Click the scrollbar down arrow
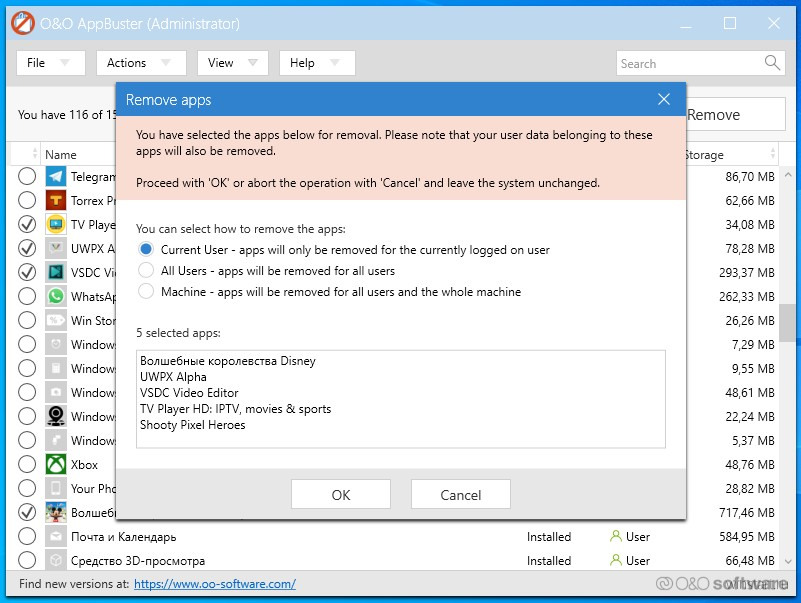Image resolution: width=801 pixels, height=603 pixels. pos(788,561)
